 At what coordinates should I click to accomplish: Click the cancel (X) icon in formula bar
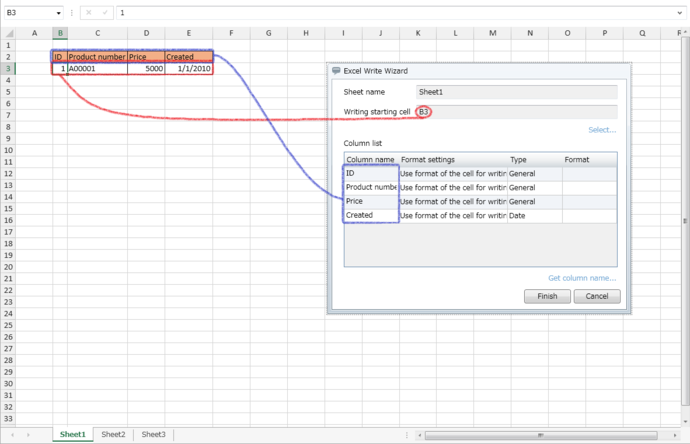(87, 13)
